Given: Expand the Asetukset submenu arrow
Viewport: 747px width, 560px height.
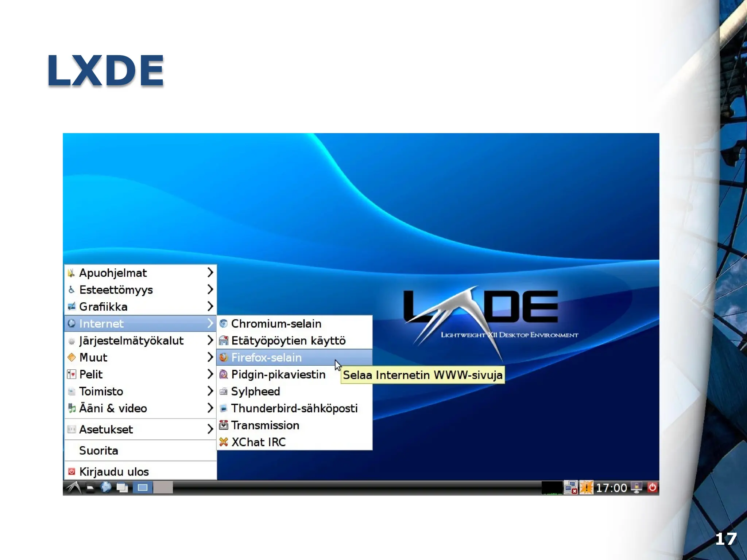Looking at the screenshot, I should (210, 429).
